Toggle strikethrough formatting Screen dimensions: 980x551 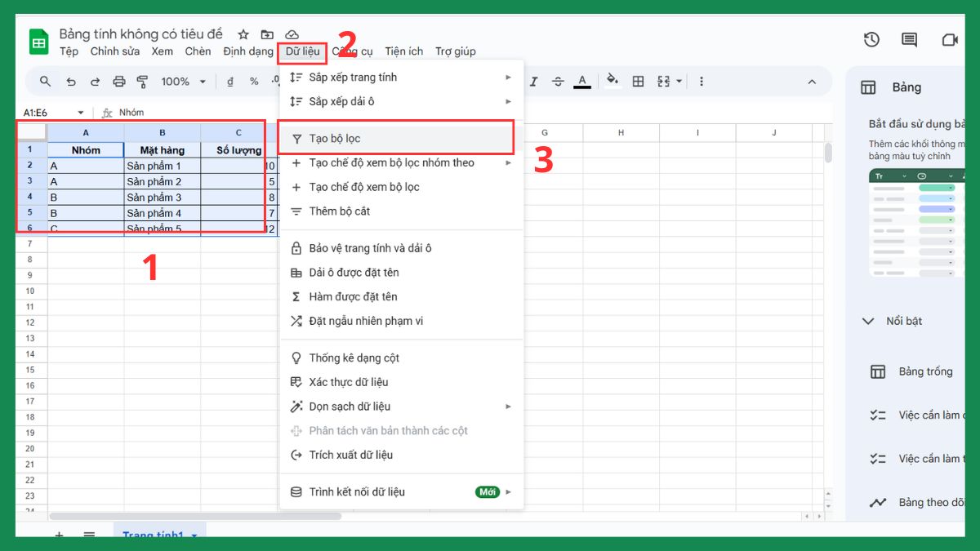[x=558, y=82]
